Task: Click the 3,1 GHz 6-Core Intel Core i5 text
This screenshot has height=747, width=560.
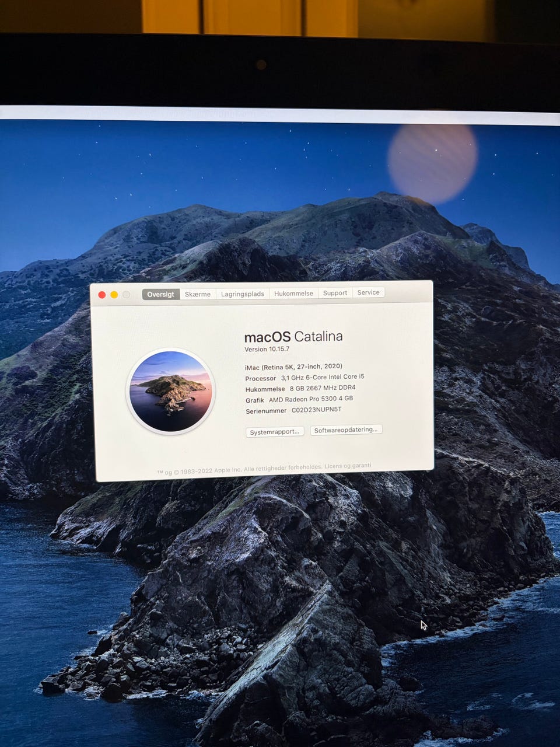Action: pos(323,377)
